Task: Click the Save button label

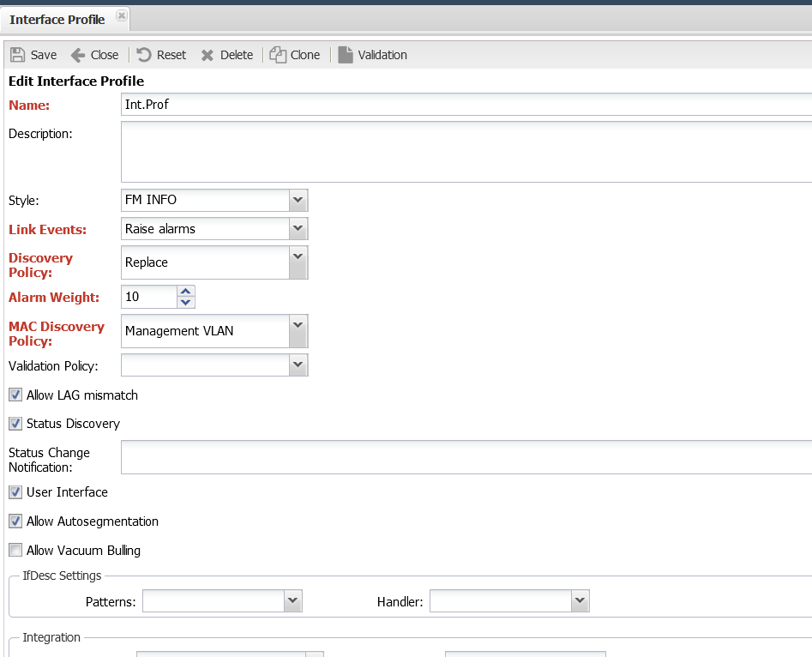Action: pyautogui.click(x=44, y=55)
